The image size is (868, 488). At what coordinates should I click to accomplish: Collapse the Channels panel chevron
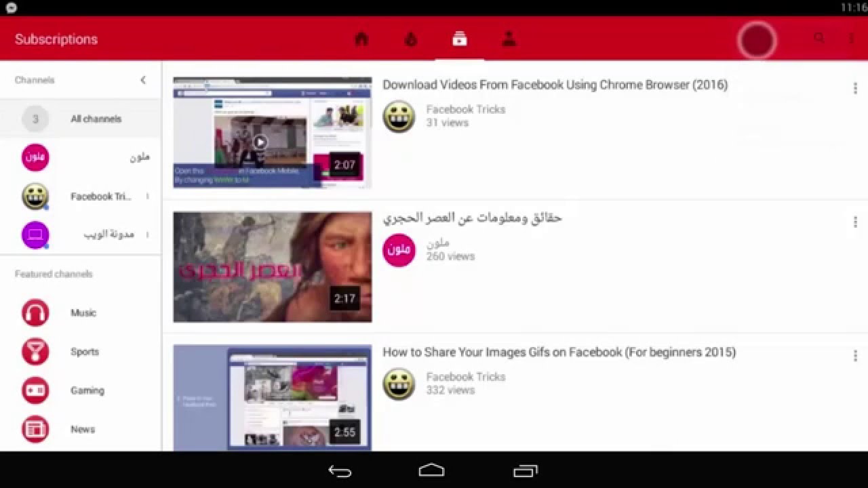(x=143, y=80)
